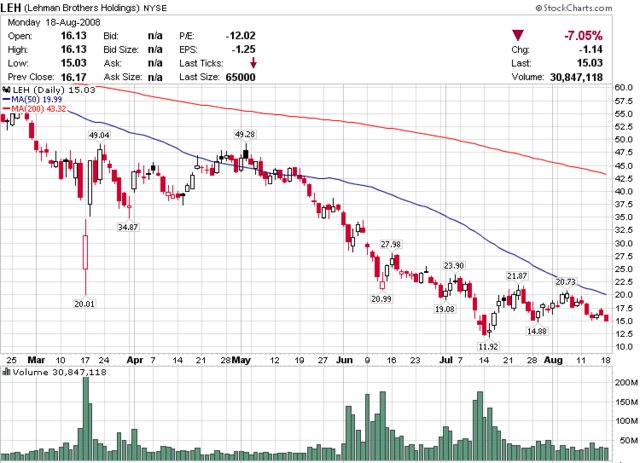
Task: Click the volume bars icon beside Volume label
Action: 7,372
